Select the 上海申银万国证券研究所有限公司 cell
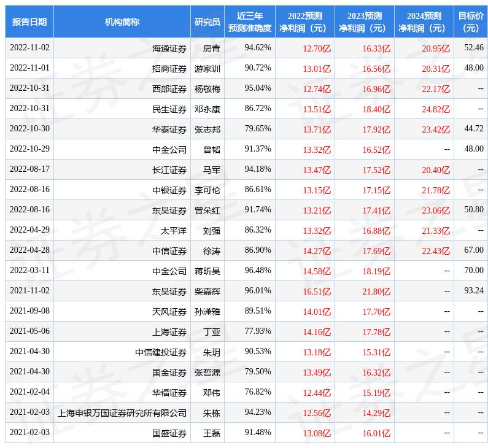Viewport: 488px width, 448px height. pyautogui.click(x=122, y=413)
